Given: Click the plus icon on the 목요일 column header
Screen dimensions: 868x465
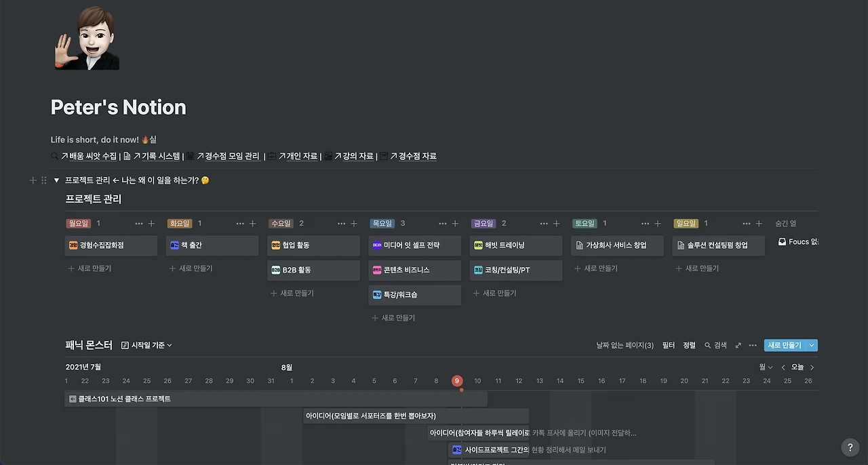Looking at the screenshot, I should (x=454, y=223).
